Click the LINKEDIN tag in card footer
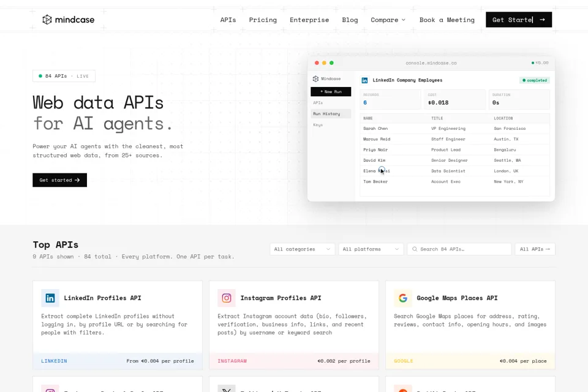Screen dimensions: 588x392 [x=54, y=361]
